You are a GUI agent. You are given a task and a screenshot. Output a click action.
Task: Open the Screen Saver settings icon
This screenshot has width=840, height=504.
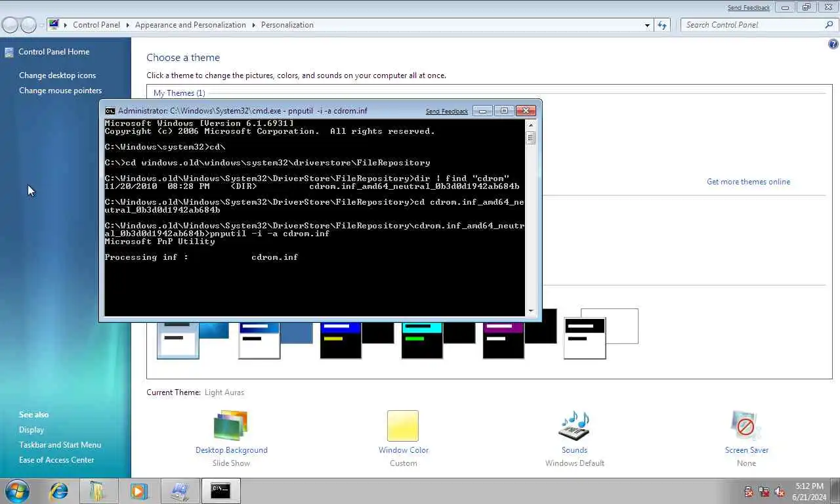[746, 425]
